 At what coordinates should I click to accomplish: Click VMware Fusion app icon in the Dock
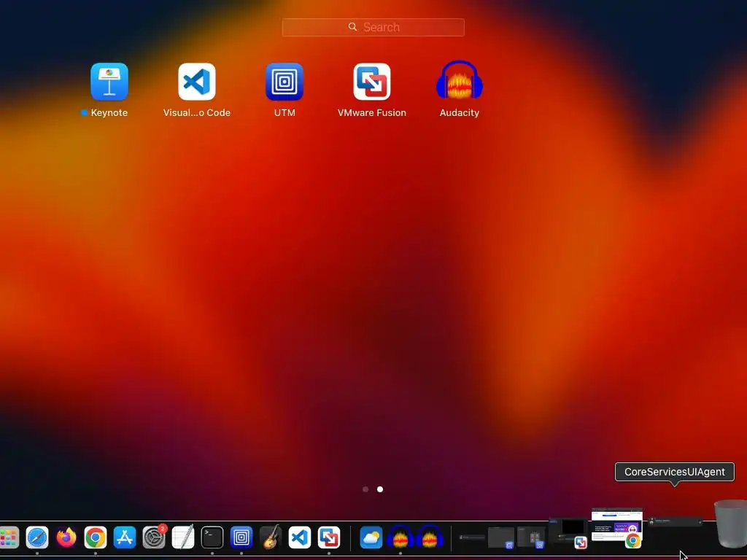click(329, 537)
